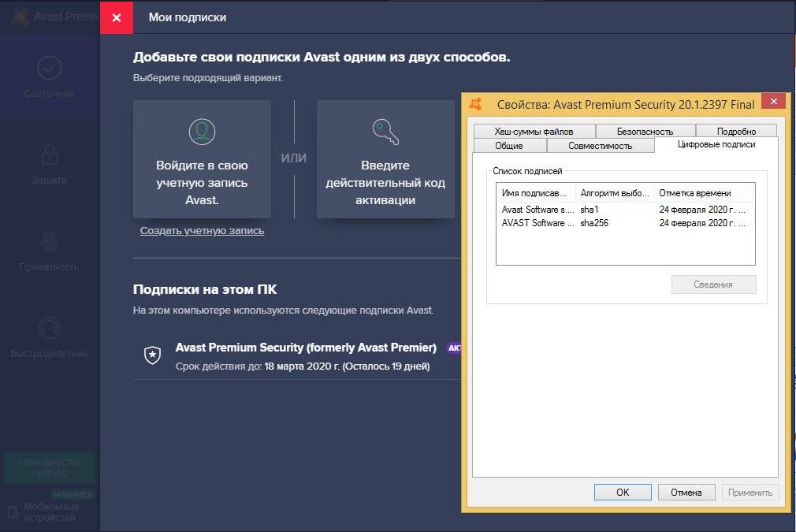The width and height of the screenshot is (796, 532).
Task: Follow the Создать учетную запись link
Action: point(202,230)
